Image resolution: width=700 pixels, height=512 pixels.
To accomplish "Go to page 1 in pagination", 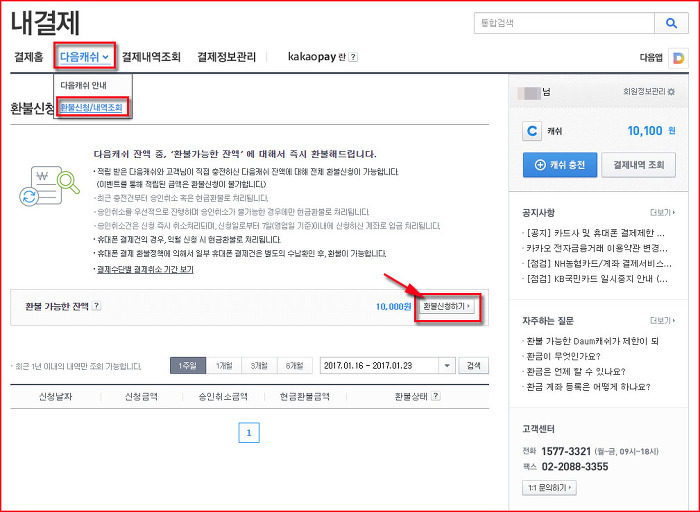I will pyautogui.click(x=249, y=432).
